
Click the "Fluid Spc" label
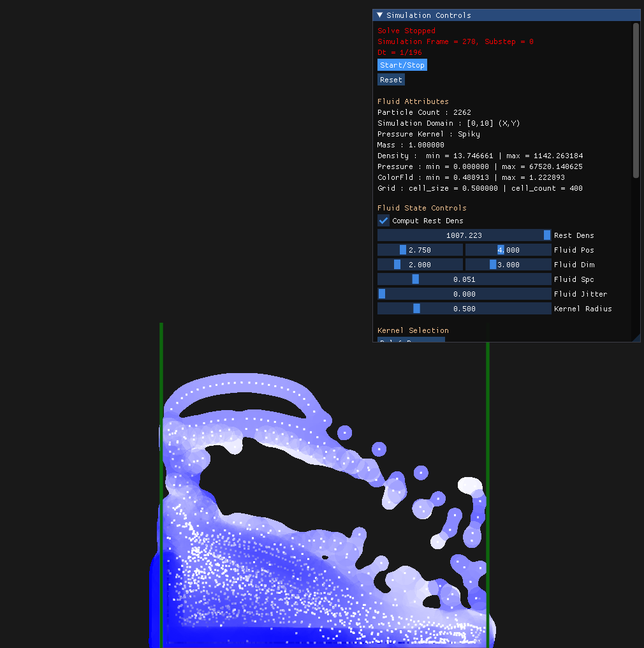pos(574,279)
